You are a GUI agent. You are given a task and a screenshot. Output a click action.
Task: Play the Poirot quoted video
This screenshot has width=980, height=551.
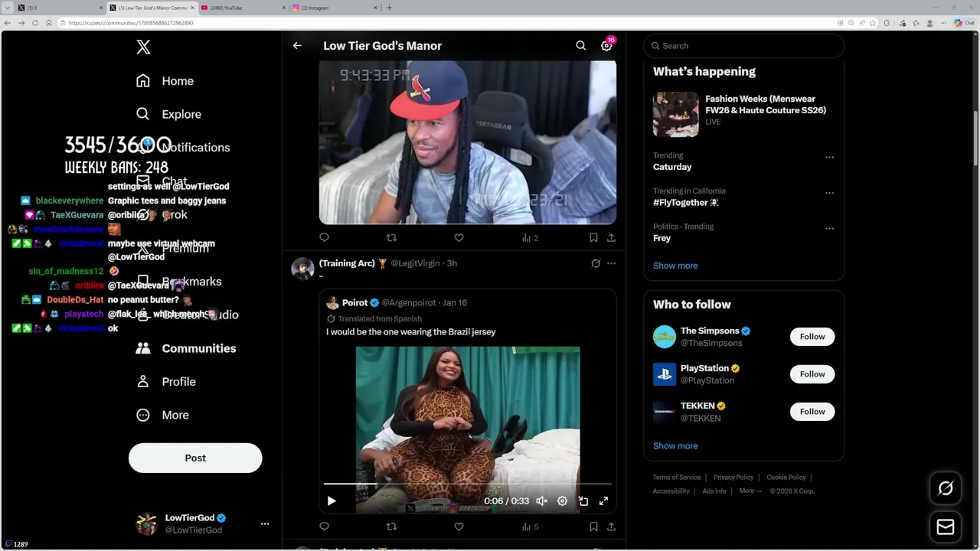pos(332,501)
